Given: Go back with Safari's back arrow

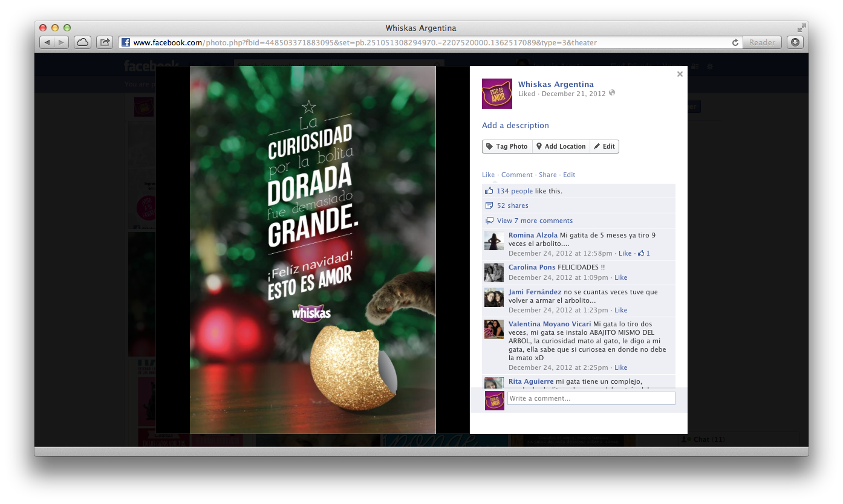Looking at the screenshot, I should (x=47, y=42).
